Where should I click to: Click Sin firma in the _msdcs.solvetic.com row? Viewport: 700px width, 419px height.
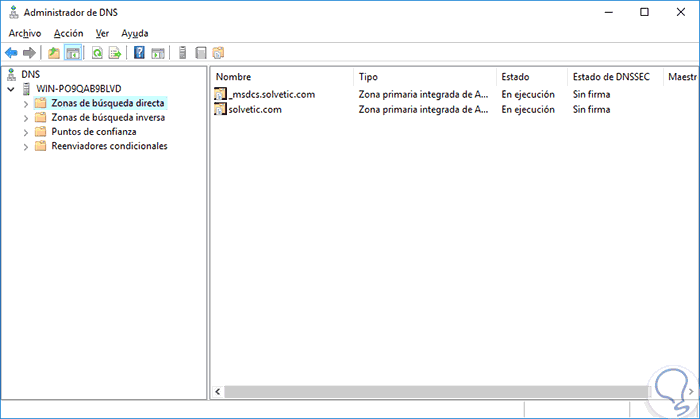click(x=591, y=95)
